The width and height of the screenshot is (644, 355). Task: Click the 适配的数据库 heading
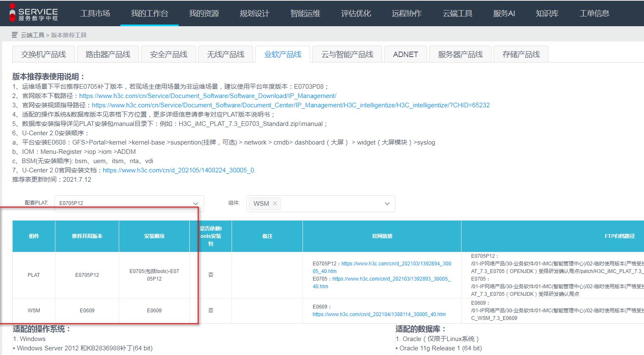click(420, 329)
